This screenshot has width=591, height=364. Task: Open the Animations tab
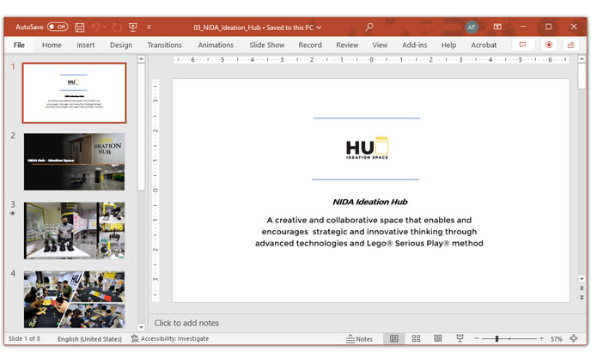(x=216, y=45)
